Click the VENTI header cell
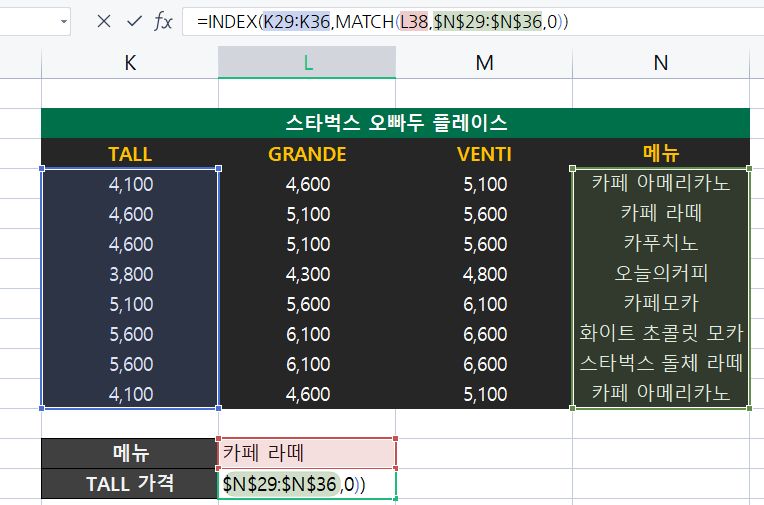 (x=484, y=154)
